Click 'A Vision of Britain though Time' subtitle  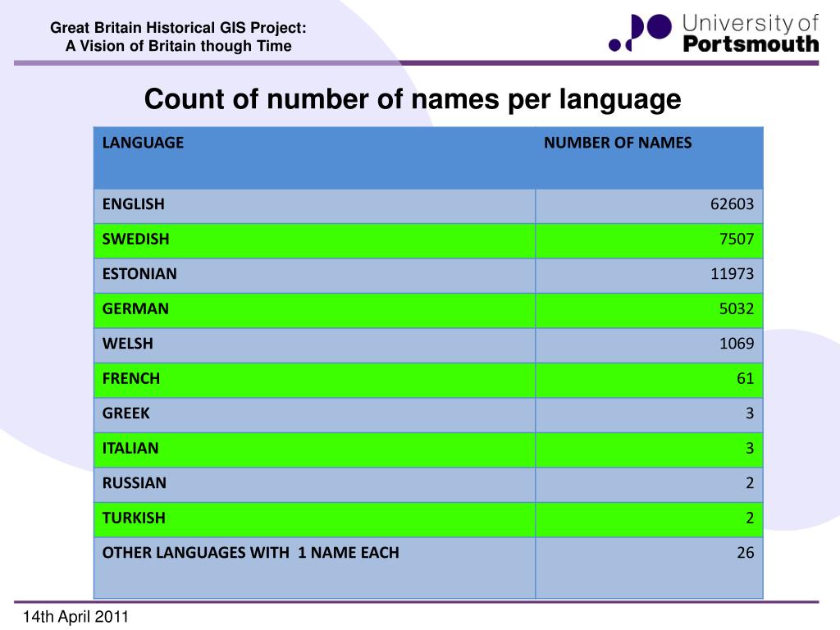tap(178, 46)
